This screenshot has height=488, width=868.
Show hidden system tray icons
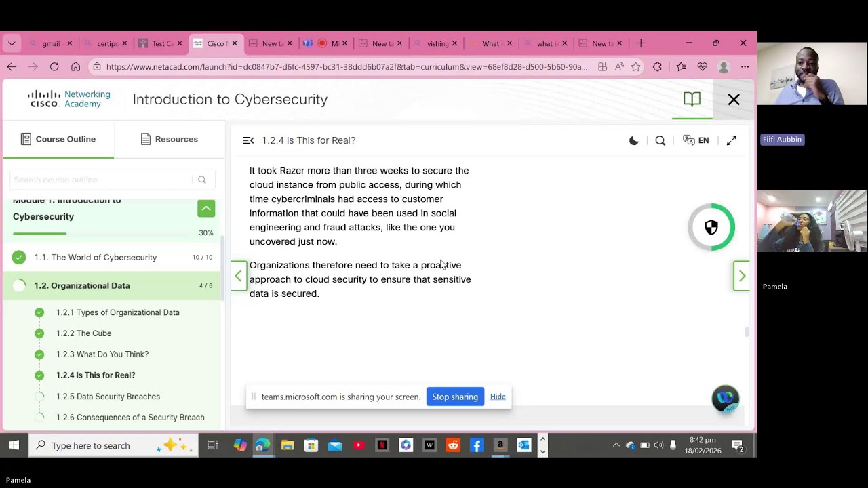616,445
